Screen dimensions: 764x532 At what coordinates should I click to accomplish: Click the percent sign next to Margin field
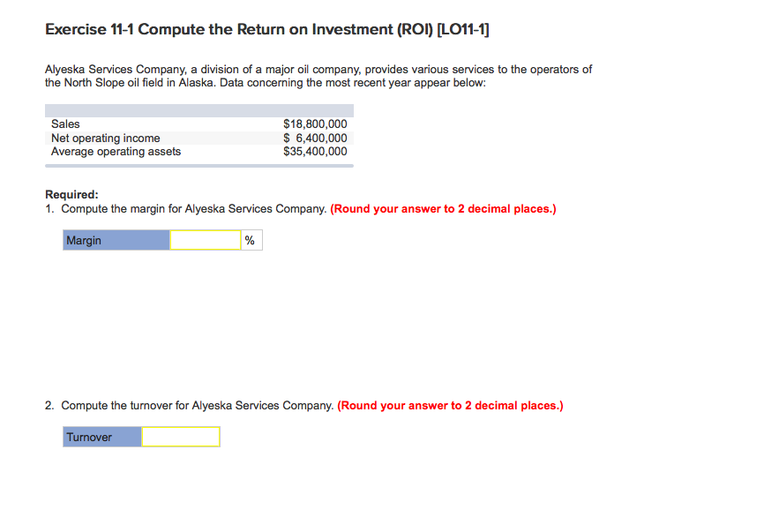[250, 239]
